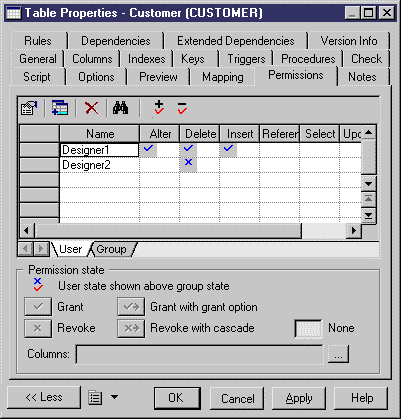Viewport: 401px width, 419px height.
Task: Select the Group sub-tab
Action: click(x=111, y=249)
